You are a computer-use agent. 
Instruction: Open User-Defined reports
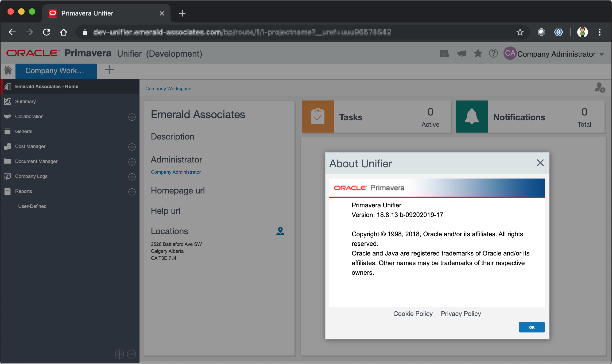[32, 206]
